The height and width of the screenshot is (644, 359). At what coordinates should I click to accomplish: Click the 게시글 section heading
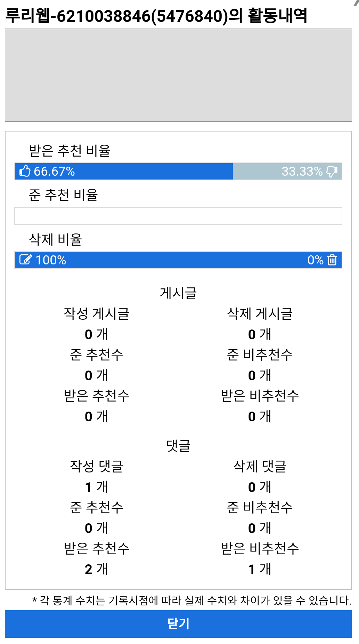(x=178, y=293)
